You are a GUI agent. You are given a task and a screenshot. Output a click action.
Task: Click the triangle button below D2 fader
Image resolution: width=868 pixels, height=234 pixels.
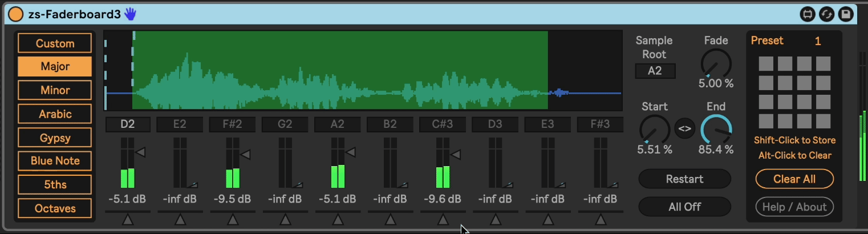pos(128,219)
